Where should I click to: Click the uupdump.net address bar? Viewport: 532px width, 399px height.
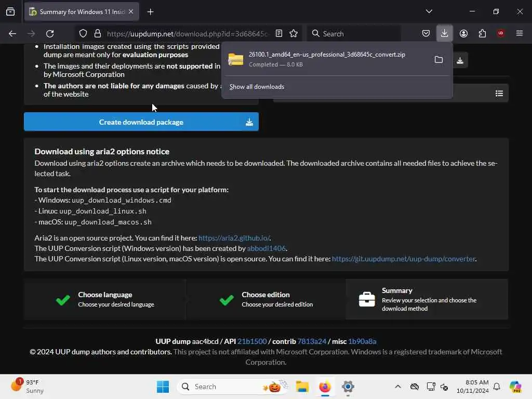187,34
